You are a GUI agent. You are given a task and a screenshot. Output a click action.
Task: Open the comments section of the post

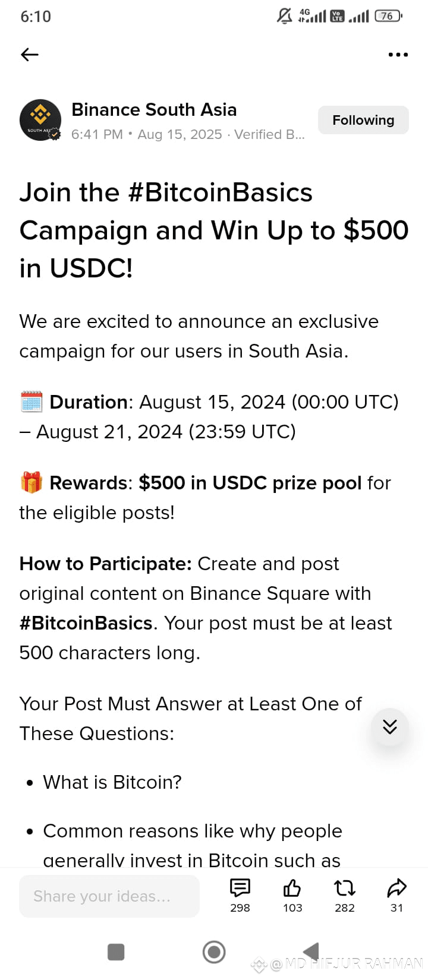(240, 889)
